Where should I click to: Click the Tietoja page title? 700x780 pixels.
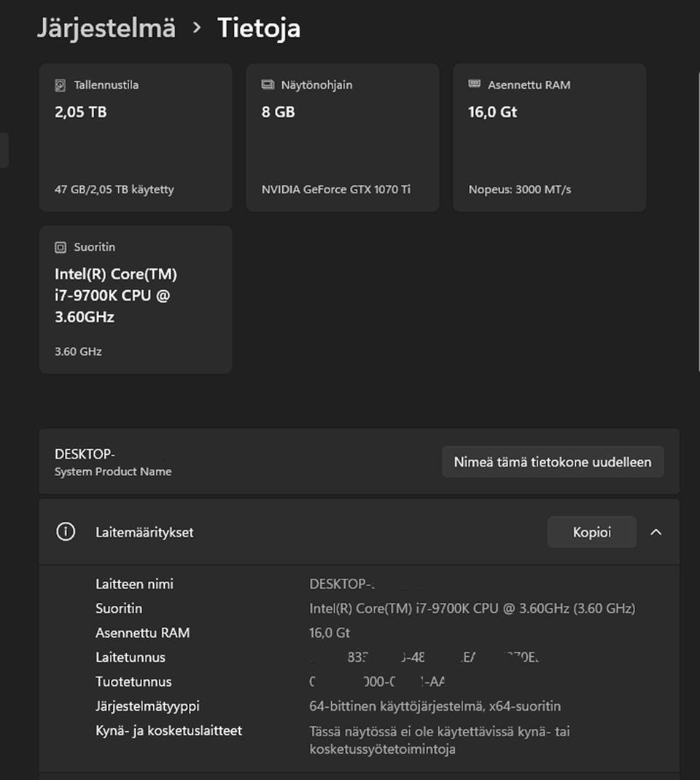click(259, 28)
